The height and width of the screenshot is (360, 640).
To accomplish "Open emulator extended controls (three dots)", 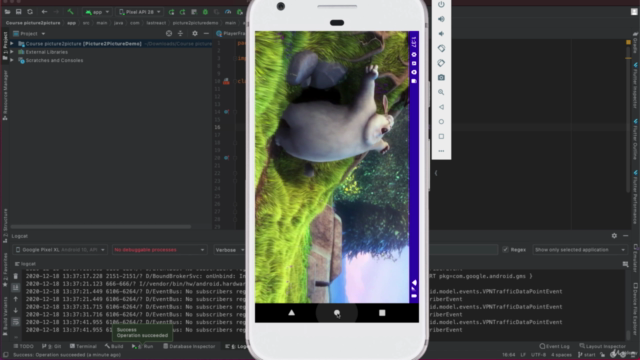I will click(441, 151).
